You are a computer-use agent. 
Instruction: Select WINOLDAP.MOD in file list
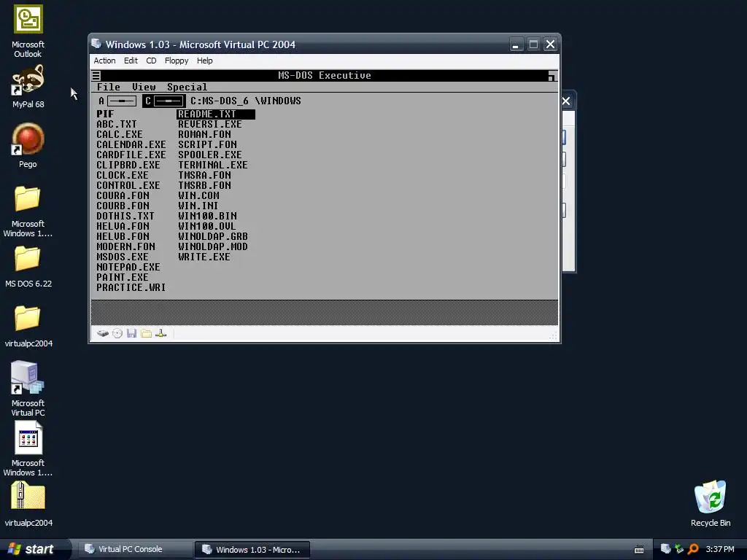point(213,246)
